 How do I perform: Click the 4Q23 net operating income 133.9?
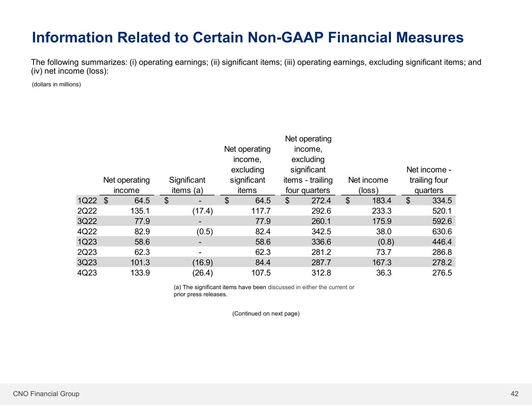pos(139,273)
